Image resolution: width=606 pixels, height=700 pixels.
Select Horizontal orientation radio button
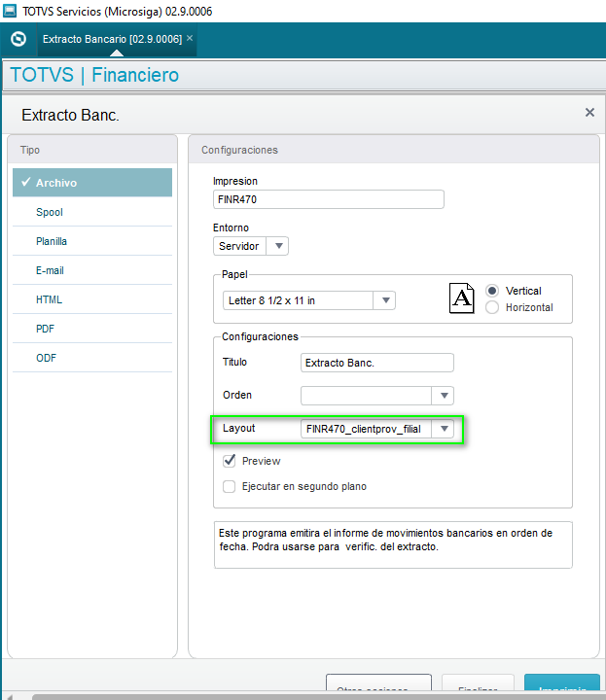[492, 307]
